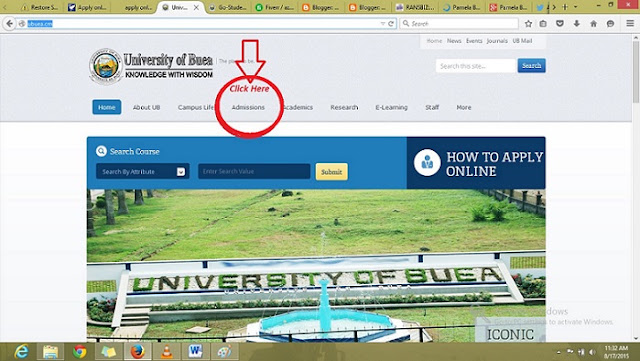Open the E-Learning menu item
640x361 pixels.
click(x=391, y=107)
